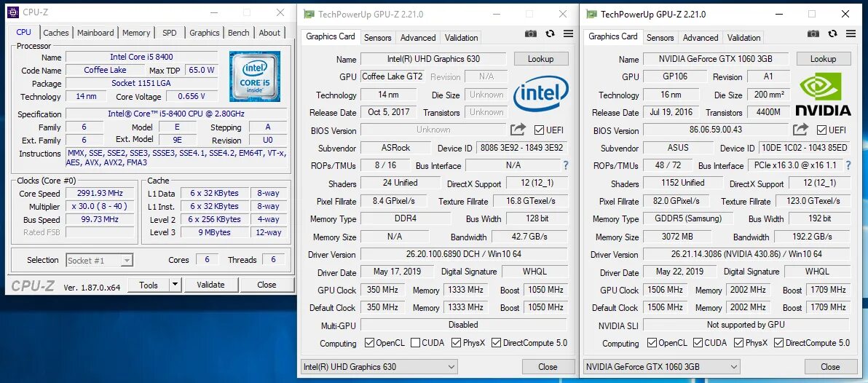
Task: Switch to the Caches tab in CPU-Z
Action: click(x=56, y=33)
